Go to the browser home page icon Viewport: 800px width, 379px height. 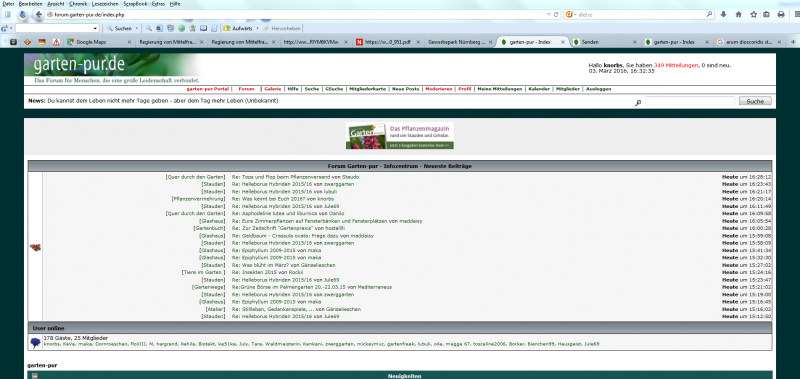(738, 15)
